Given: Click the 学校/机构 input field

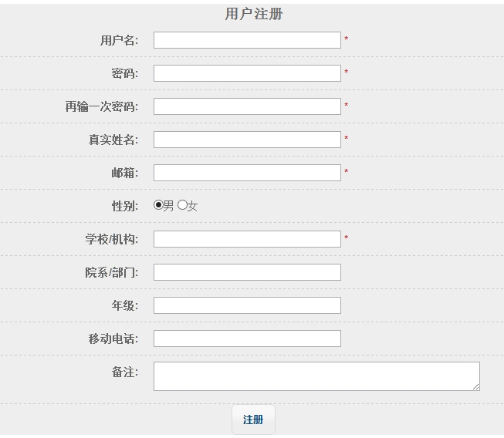Looking at the screenshot, I should [x=247, y=239].
